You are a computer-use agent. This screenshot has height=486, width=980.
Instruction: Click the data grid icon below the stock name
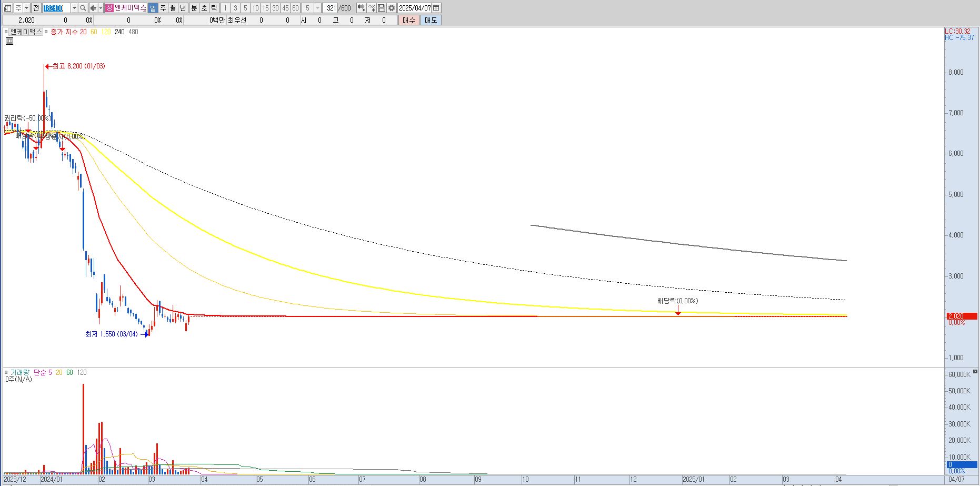coord(9,41)
